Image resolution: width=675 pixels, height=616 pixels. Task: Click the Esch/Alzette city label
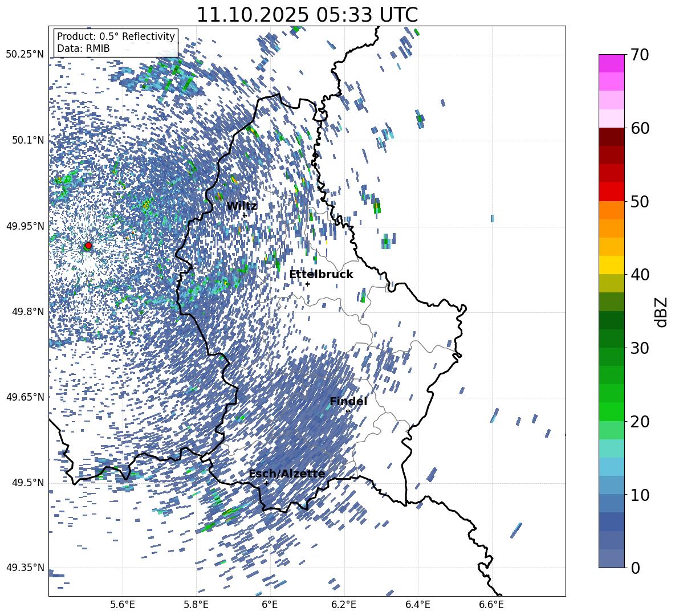coord(287,474)
